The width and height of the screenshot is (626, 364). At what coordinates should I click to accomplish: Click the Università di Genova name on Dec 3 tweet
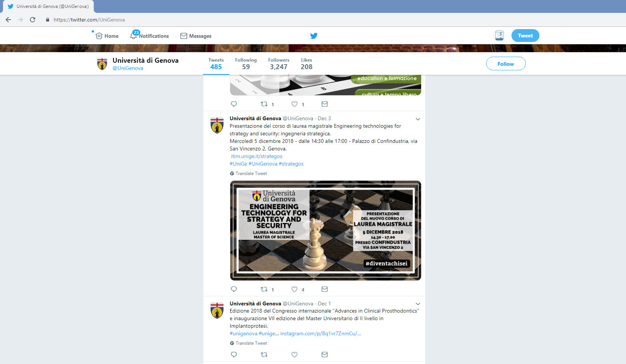pos(255,118)
